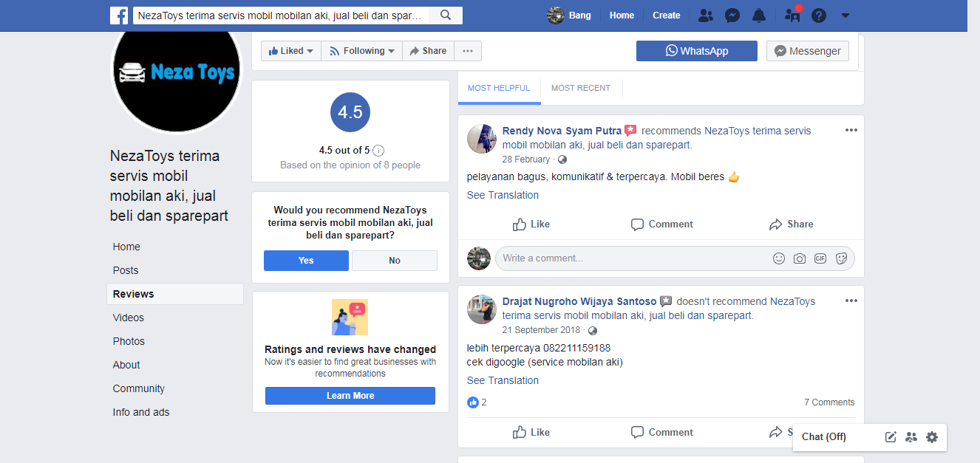Click the Neza Toys profile picture
The width and height of the screenshot is (980, 463).
coord(177,70)
